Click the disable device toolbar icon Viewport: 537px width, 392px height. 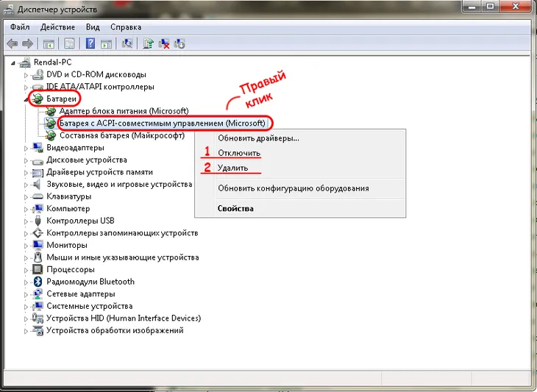click(x=179, y=44)
